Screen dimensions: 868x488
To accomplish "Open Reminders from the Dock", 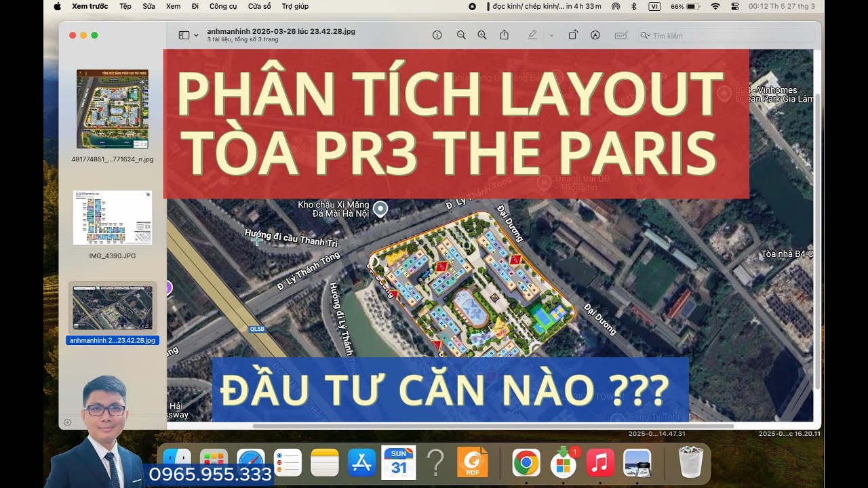I will pos(288,463).
